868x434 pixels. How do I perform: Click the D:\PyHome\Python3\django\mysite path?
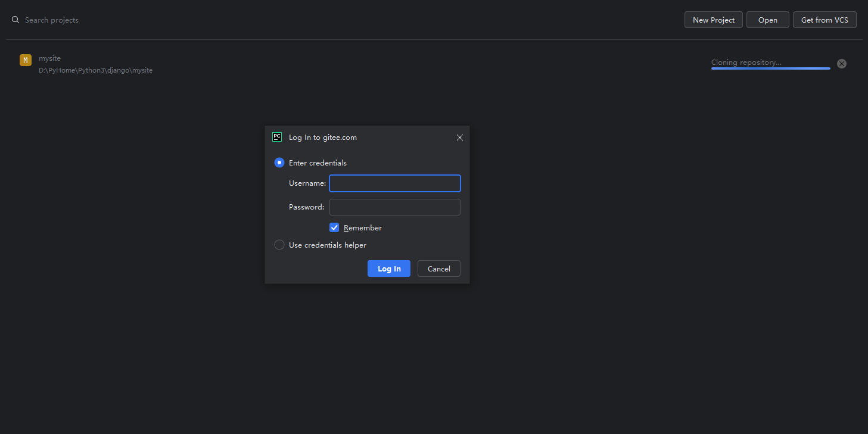(95, 70)
